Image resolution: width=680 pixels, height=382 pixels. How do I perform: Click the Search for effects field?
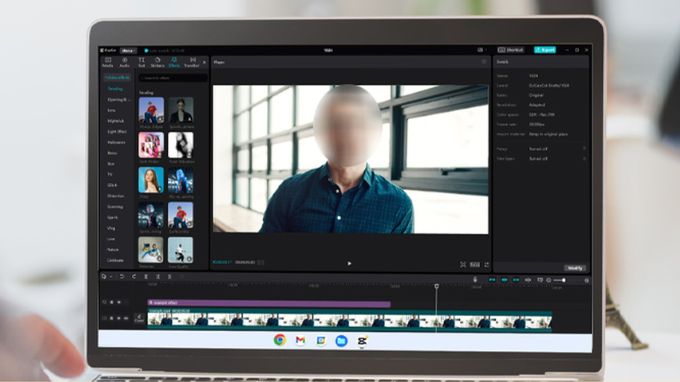pyautogui.click(x=173, y=78)
